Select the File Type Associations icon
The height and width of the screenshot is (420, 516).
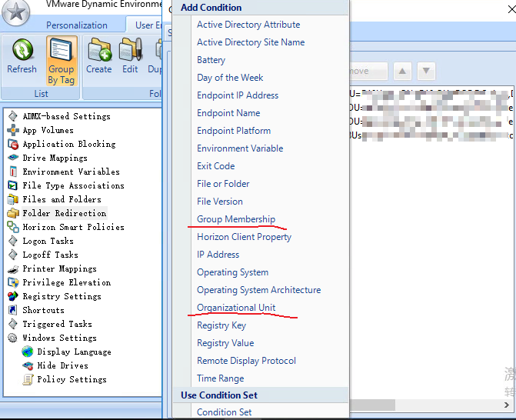click(x=12, y=185)
